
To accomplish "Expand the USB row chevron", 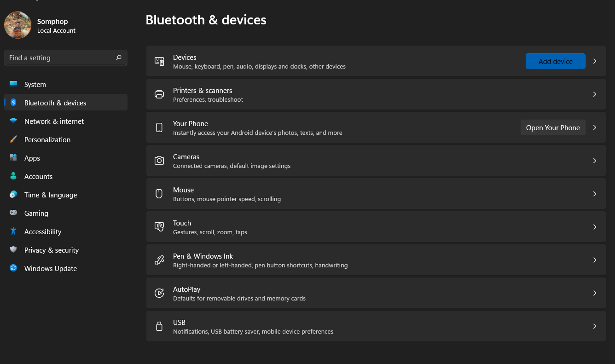I will 595,326.
